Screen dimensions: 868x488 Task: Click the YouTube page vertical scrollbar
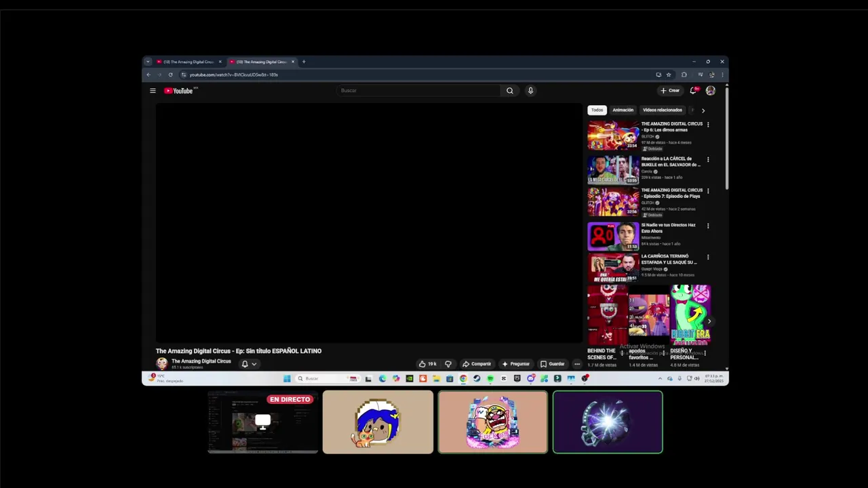click(727, 138)
